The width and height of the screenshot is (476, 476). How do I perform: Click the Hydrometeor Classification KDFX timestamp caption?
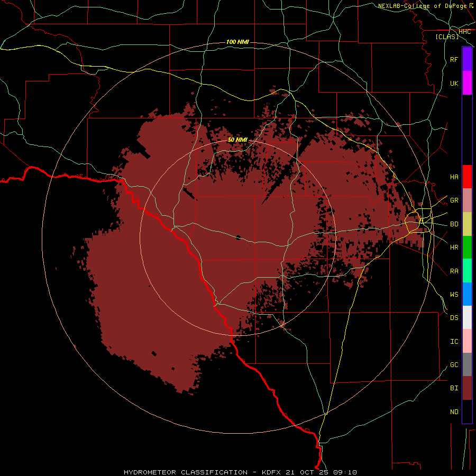[x=240, y=472]
